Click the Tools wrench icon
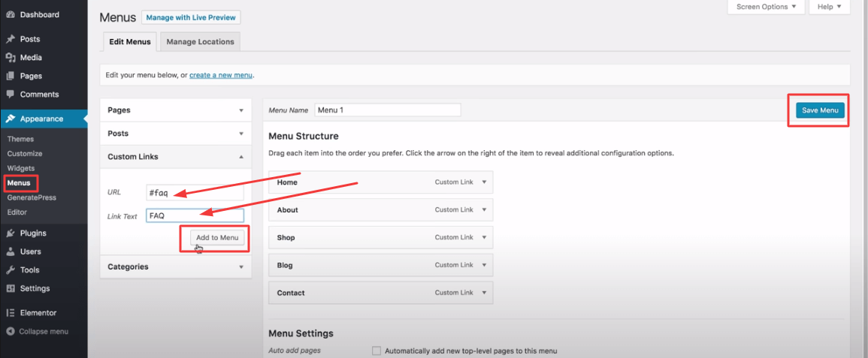 pyautogui.click(x=11, y=270)
